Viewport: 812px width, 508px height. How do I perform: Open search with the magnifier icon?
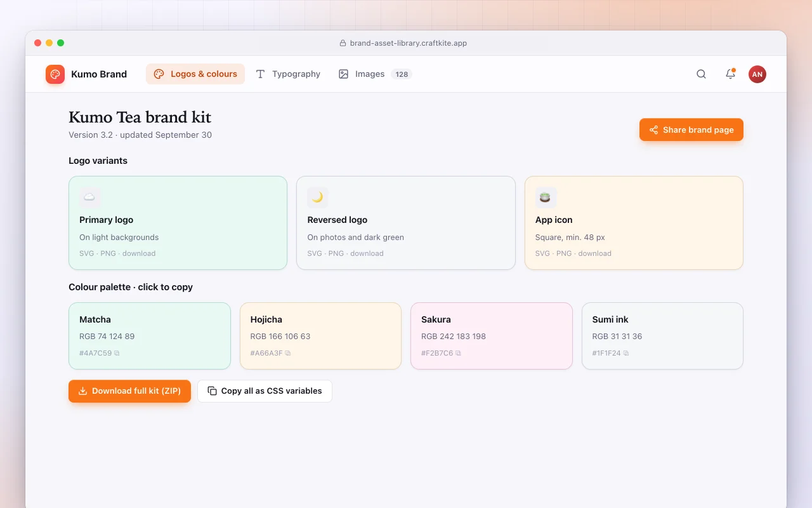point(701,74)
